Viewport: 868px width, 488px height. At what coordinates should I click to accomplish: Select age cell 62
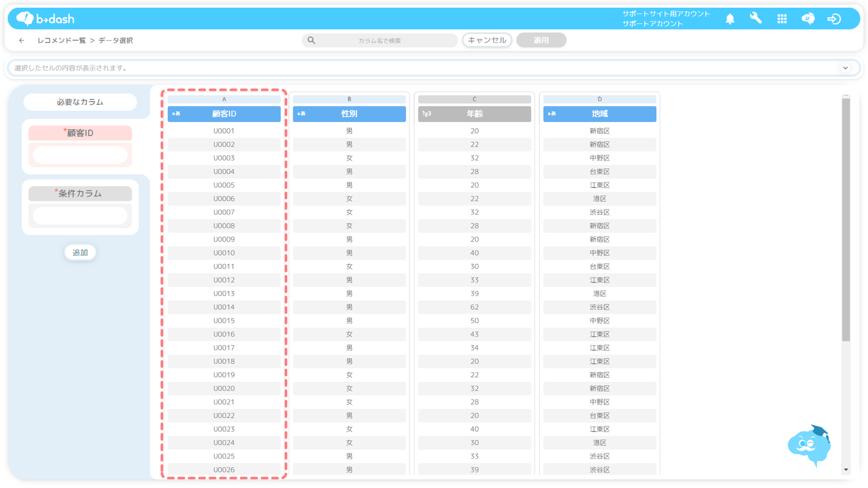pyautogui.click(x=474, y=307)
